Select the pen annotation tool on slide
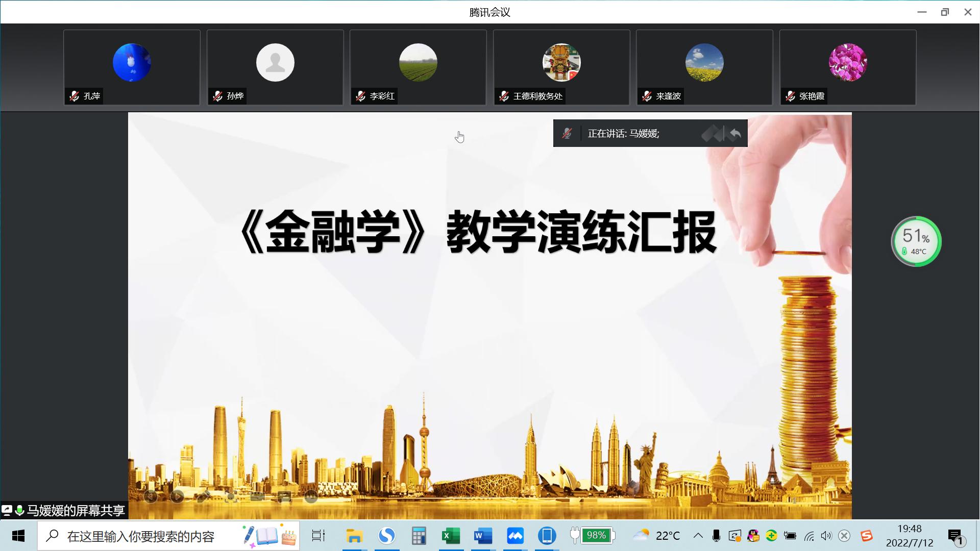This screenshot has width=980, height=551. coord(204,496)
